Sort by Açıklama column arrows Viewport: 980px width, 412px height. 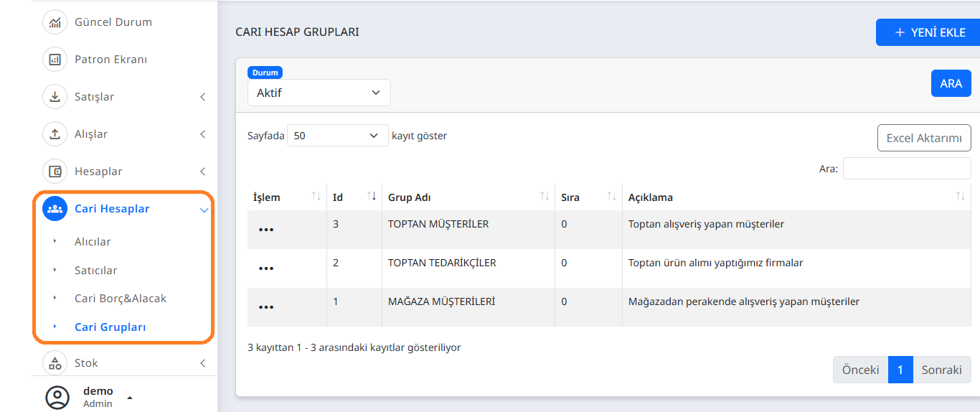(x=961, y=197)
